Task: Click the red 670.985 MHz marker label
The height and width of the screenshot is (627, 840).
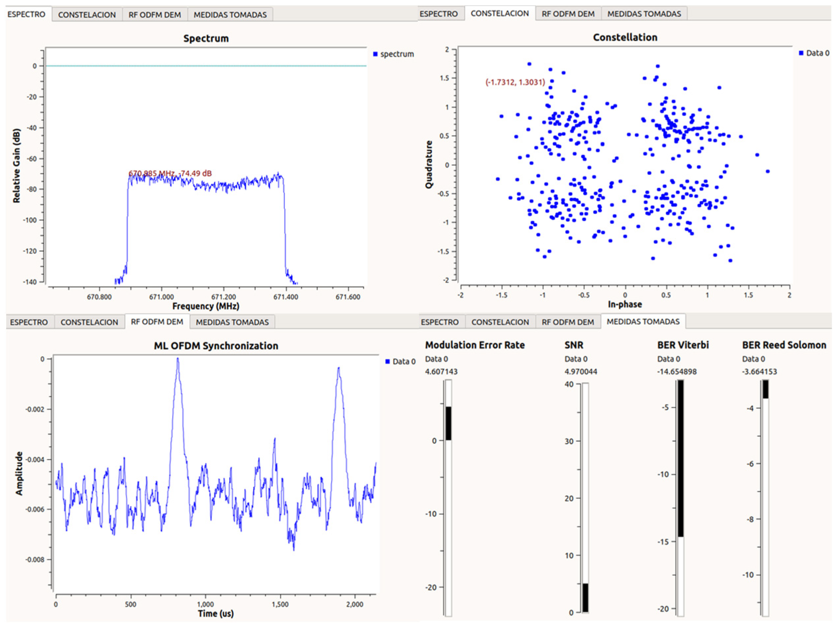Action: [170, 173]
